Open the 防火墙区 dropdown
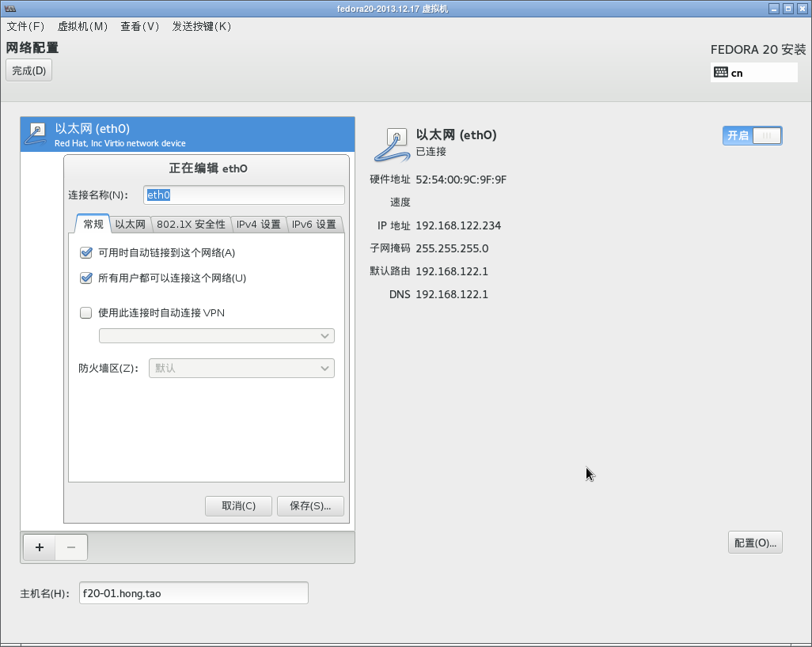This screenshot has width=812, height=647. pos(241,368)
